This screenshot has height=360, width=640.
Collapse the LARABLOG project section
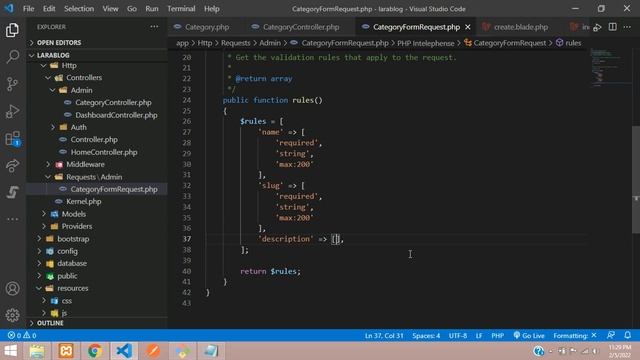point(53,55)
